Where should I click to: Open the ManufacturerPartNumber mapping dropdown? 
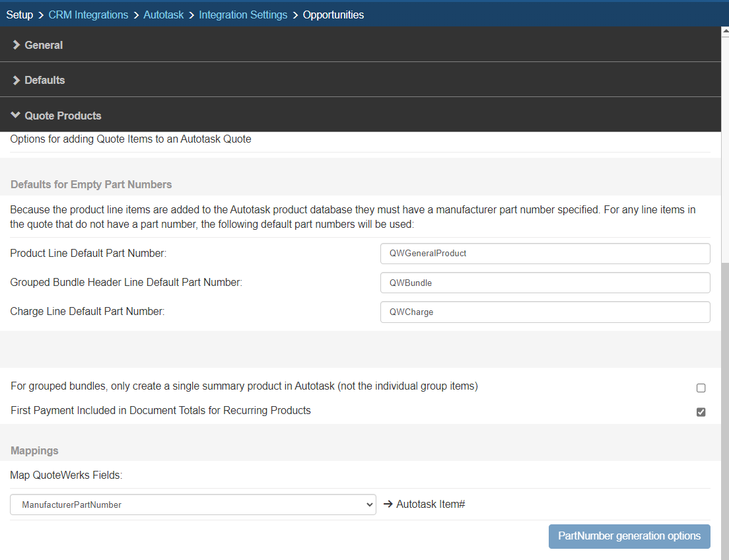click(193, 505)
